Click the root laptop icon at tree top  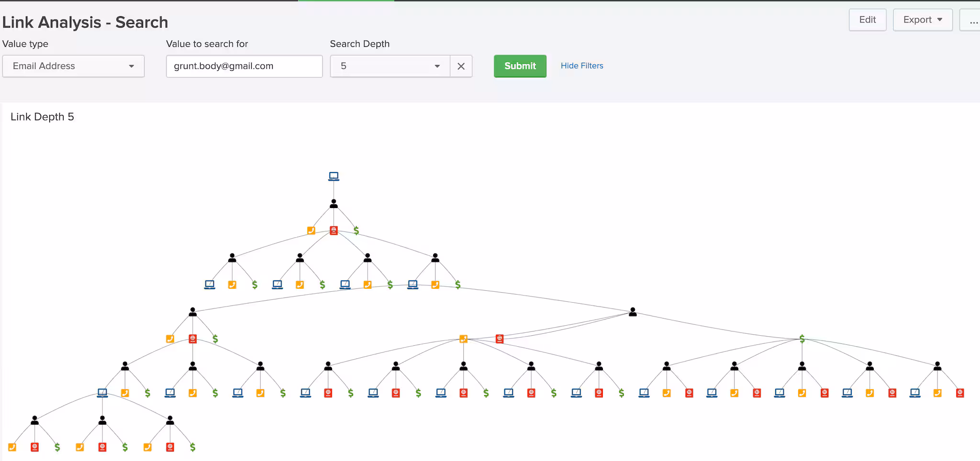[x=334, y=176]
